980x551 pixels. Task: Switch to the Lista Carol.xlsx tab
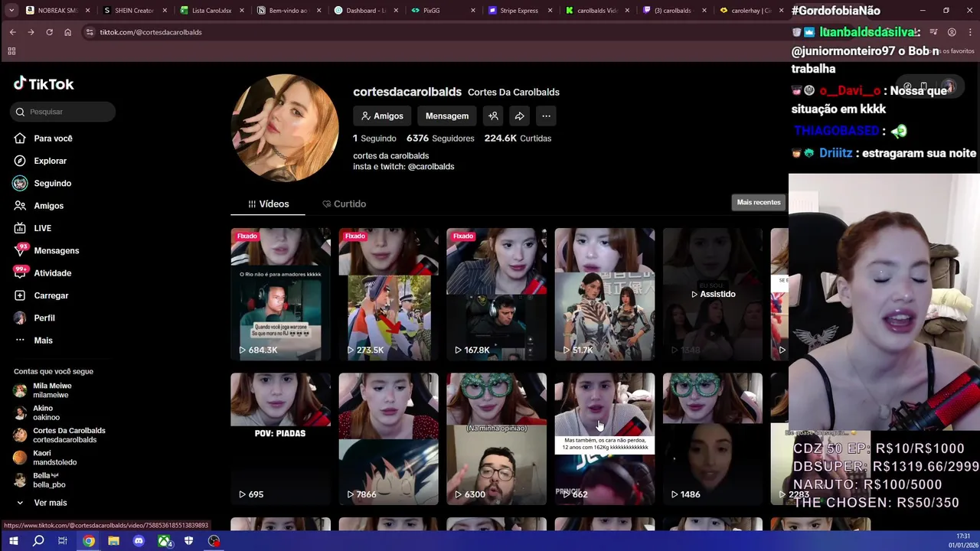click(x=213, y=11)
